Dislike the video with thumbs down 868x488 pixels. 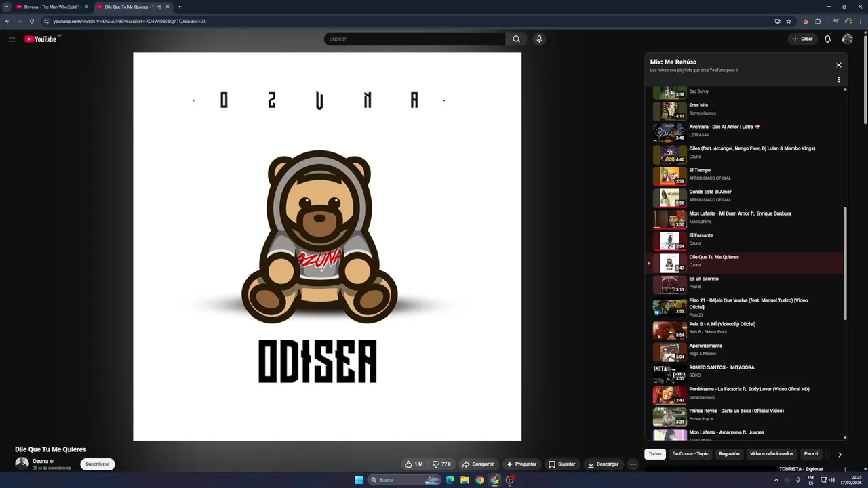pos(441,464)
